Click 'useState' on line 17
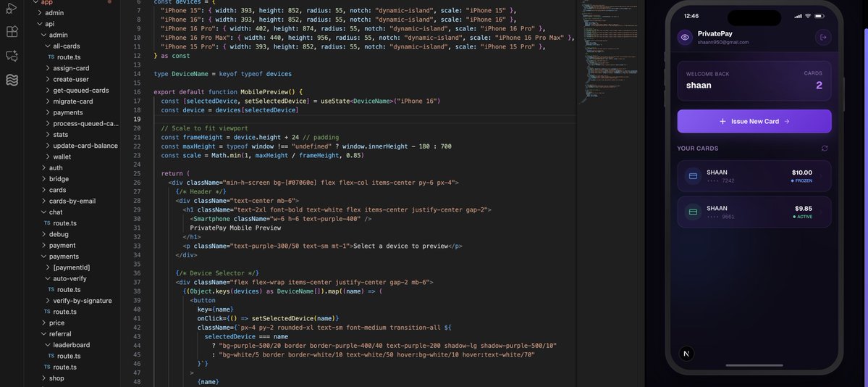The width and height of the screenshot is (868, 387). point(335,101)
